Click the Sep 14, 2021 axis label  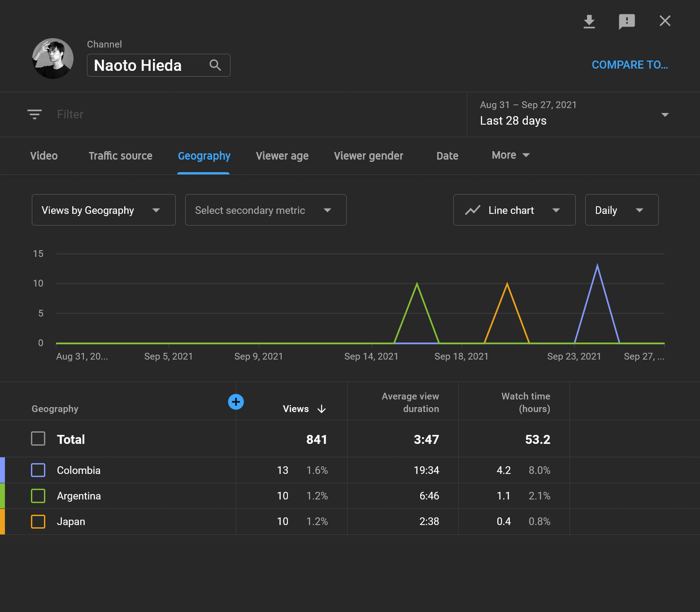371,356
